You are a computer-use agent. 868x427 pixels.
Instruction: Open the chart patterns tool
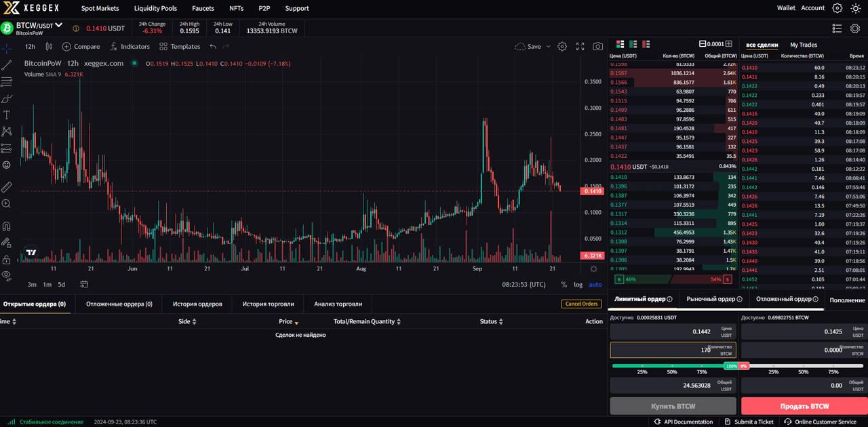tap(7, 131)
